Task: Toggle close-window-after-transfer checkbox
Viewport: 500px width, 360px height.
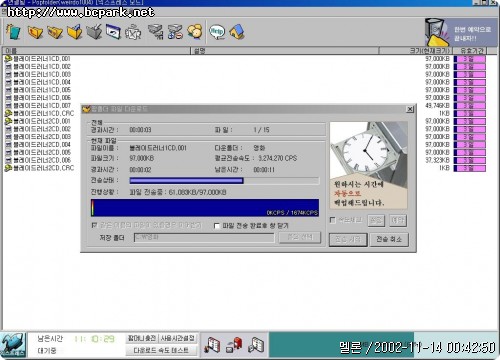Action: pos(217,226)
